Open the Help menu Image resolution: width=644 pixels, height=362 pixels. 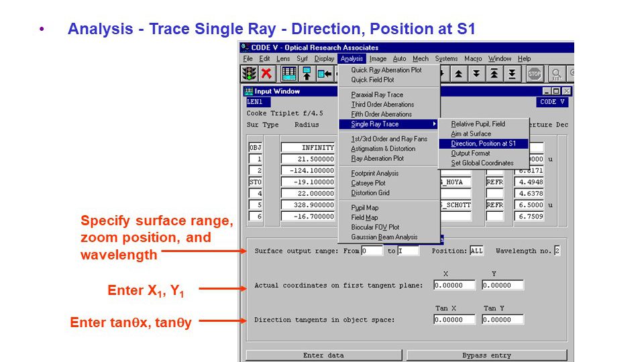pyautogui.click(x=524, y=59)
